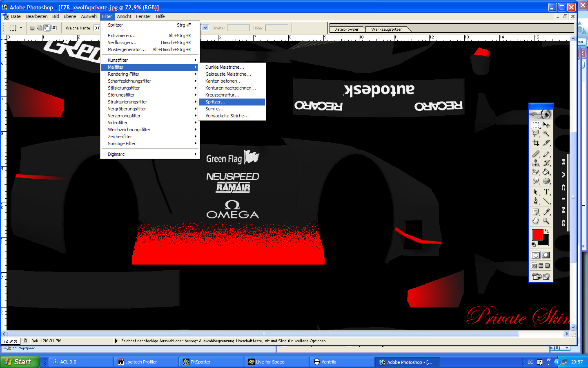Image resolution: width=588 pixels, height=368 pixels.
Task: Expand the Kunstfilter submenu
Action: [150, 60]
